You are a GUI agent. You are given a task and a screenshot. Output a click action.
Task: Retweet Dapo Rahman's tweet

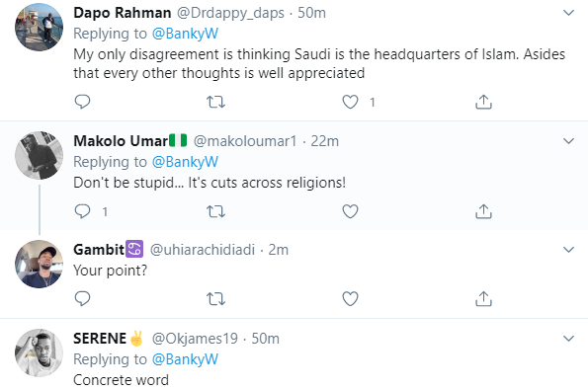(x=216, y=102)
